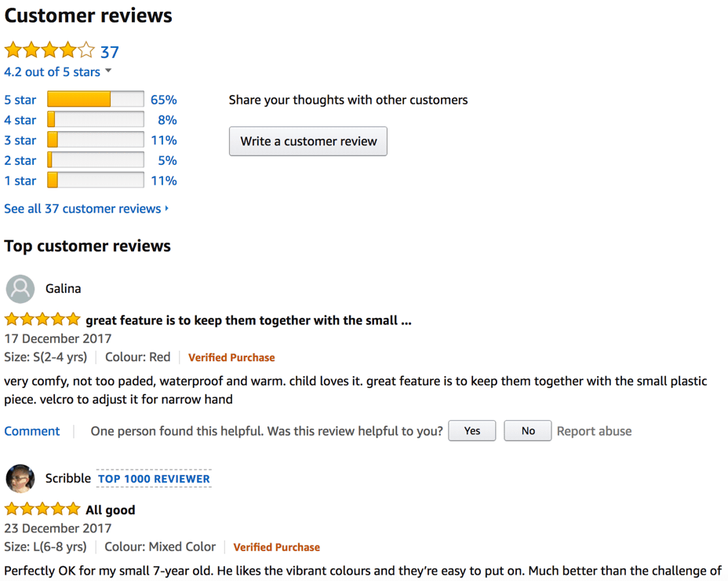Click No on the helpfulness question

tap(527, 430)
